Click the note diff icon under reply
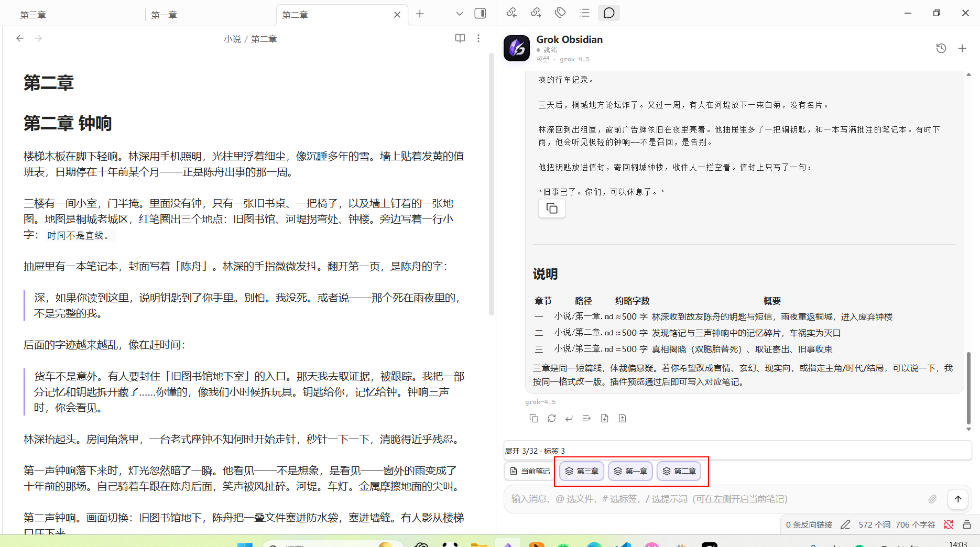This screenshot has width=980, height=547. tap(622, 418)
